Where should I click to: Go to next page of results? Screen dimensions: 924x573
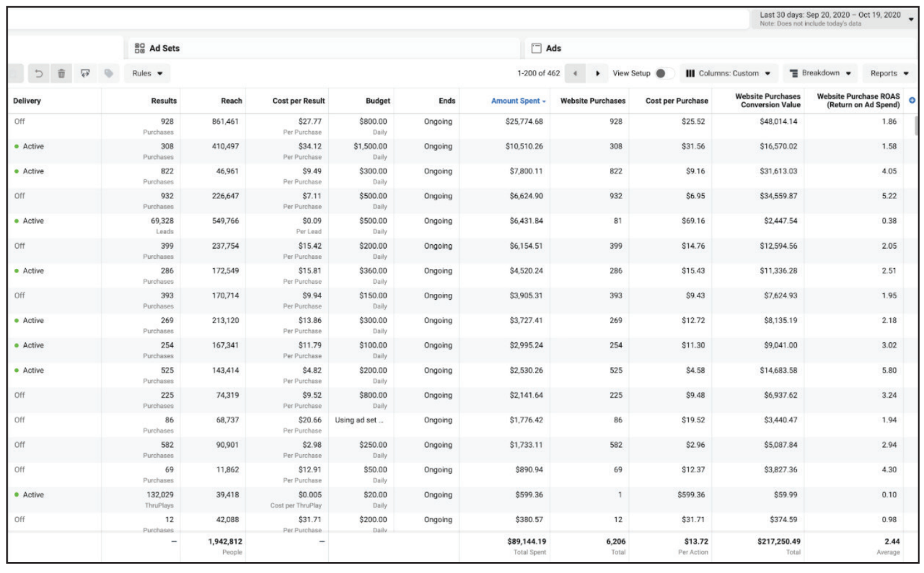tap(597, 74)
